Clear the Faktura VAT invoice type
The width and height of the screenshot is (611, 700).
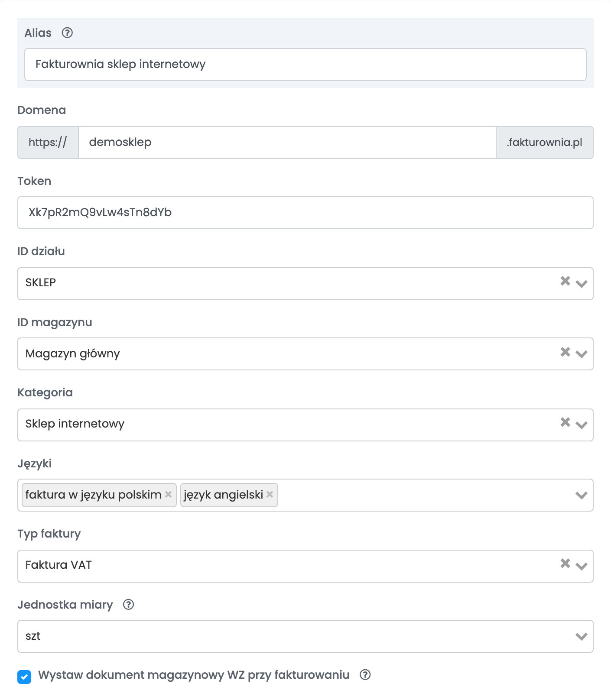[565, 563]
